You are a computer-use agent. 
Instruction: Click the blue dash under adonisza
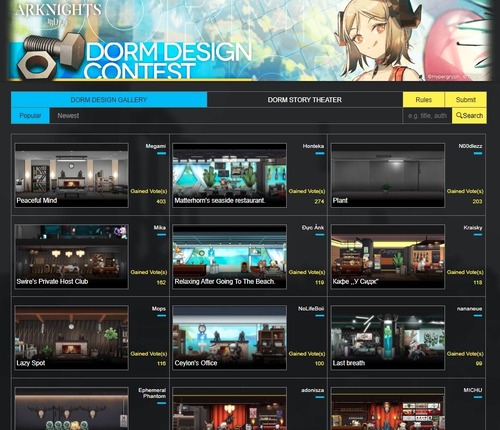[320, 397]
